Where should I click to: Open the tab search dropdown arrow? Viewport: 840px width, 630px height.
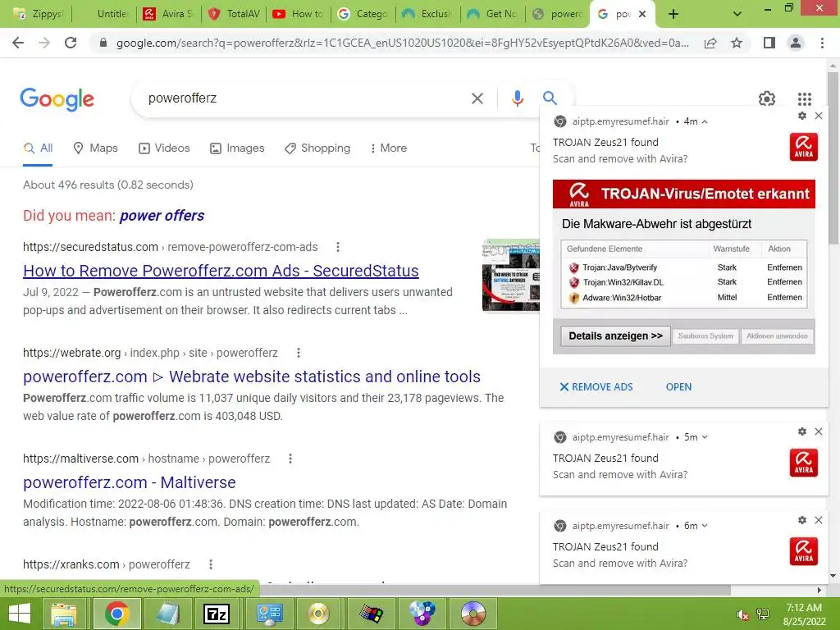(x=737, y=14)
